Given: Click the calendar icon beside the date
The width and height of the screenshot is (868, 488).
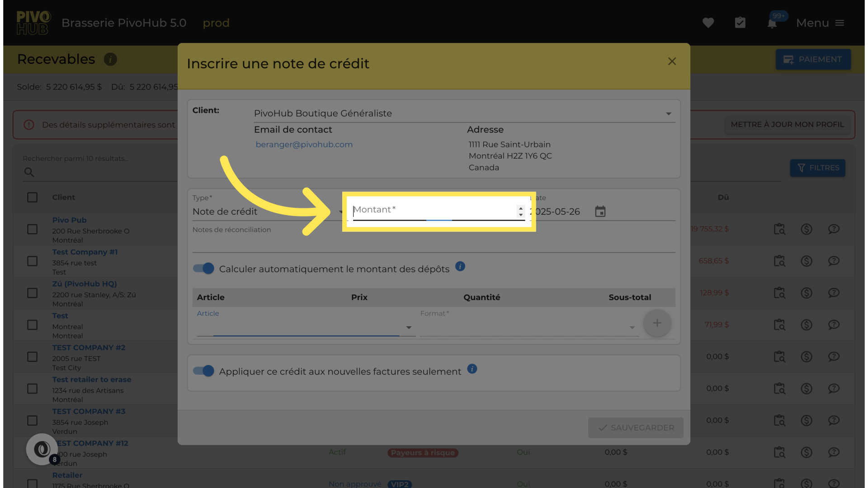Looking at the screenshot, I should click(600, 211).
